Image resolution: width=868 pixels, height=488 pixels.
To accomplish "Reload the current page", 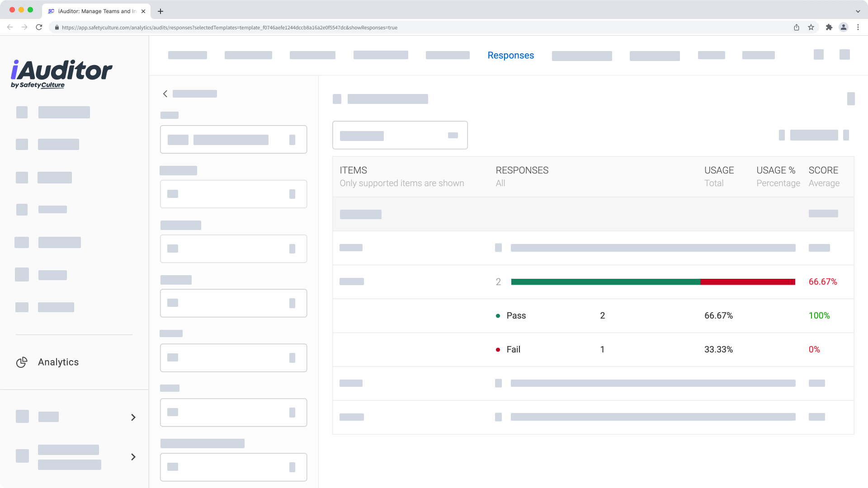I will (x=39, y=27).
